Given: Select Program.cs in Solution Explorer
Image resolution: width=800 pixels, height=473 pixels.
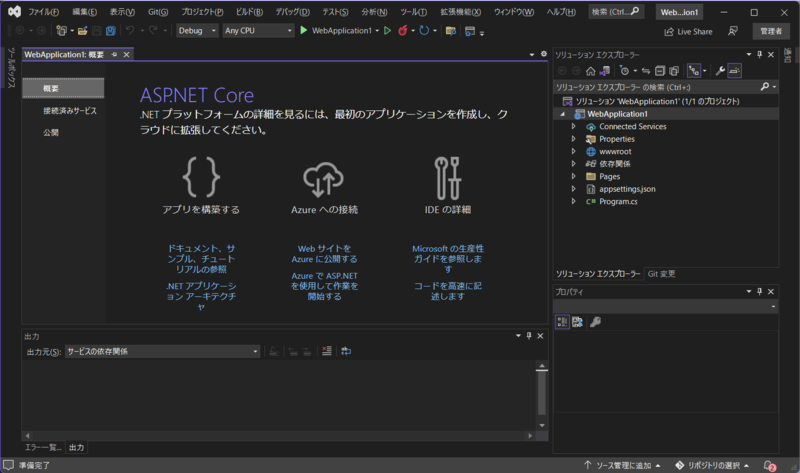Looking at the screenshot, I should [x=618, y=202].
